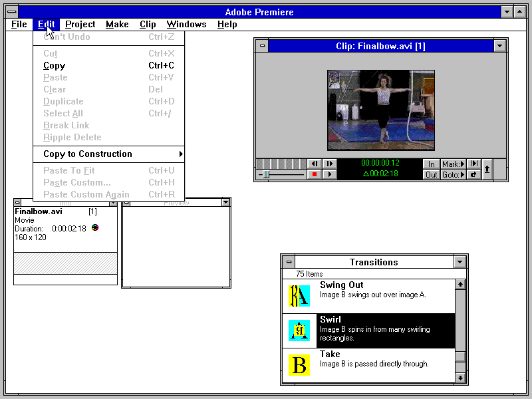Click the In point button

coord(431,164)
